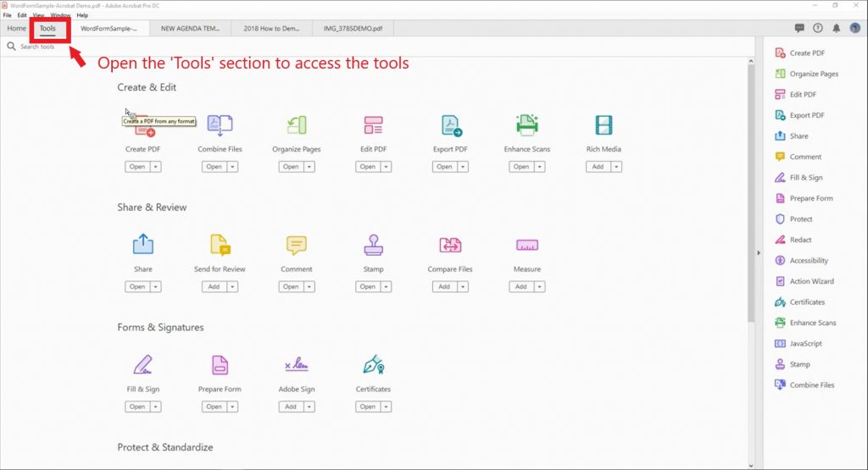Screen dimensions: 868x470
Task: Expand dropdown arrow next to Create PDF Open
Action: pyautogui.click(x=156, y=167)
